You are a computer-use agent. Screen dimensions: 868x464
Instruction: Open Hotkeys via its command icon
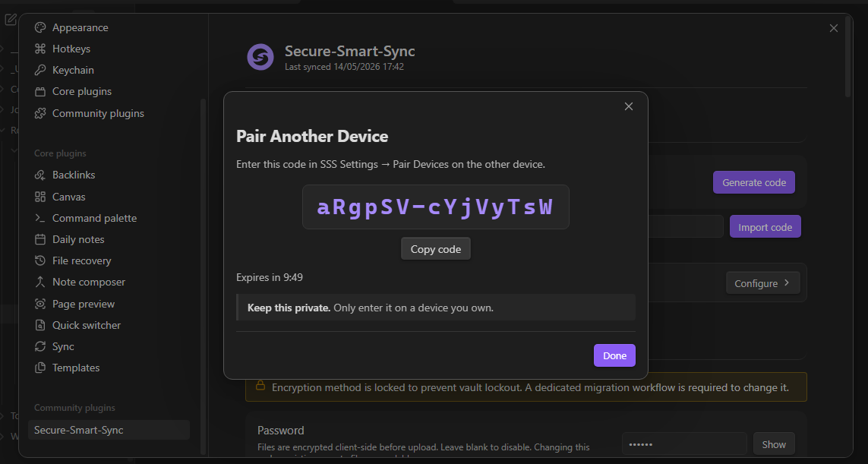(x=39, y=49)
